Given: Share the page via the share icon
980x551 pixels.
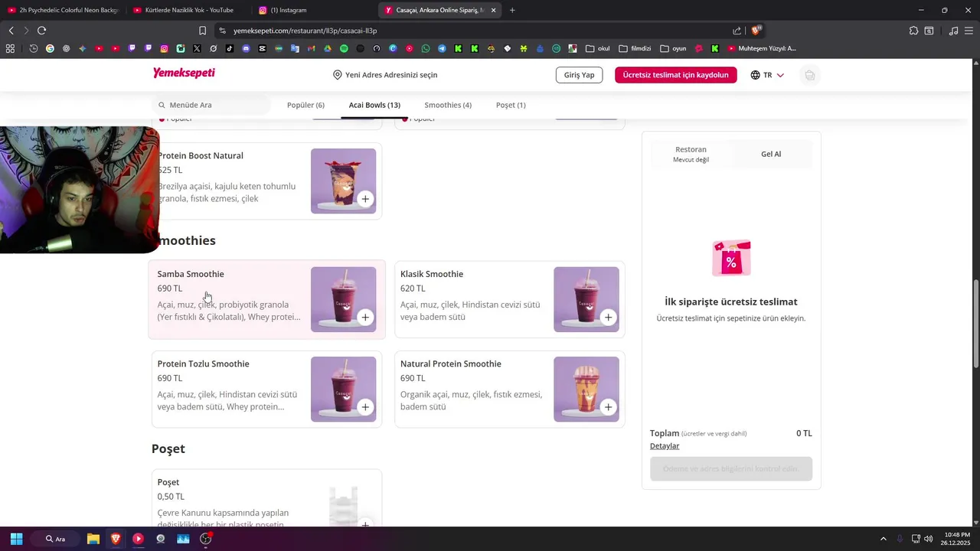Looking at the screenshot, I should [x=737, y=31].
